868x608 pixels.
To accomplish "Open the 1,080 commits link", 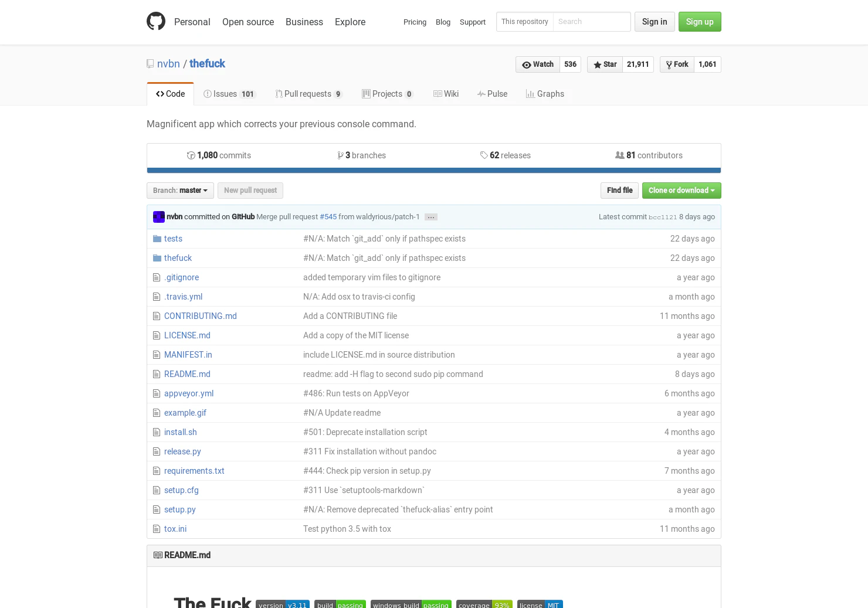I will click(219, 155).
